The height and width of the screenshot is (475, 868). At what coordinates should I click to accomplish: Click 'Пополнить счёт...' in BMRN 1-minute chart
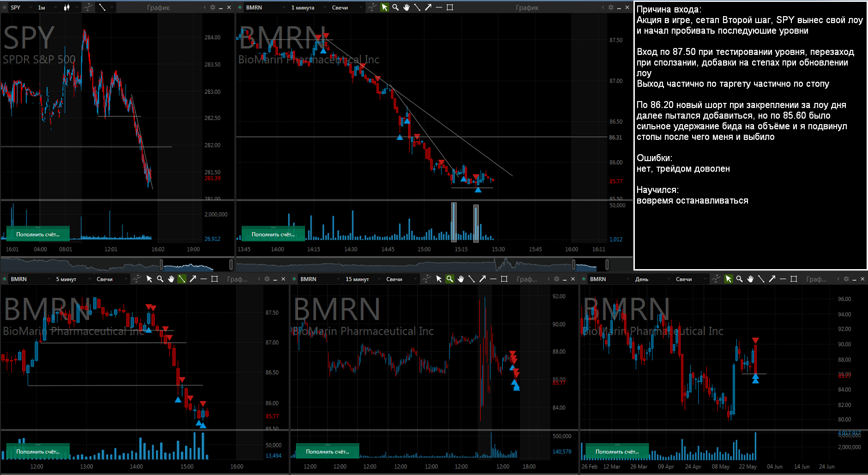[x=273, y=234]
